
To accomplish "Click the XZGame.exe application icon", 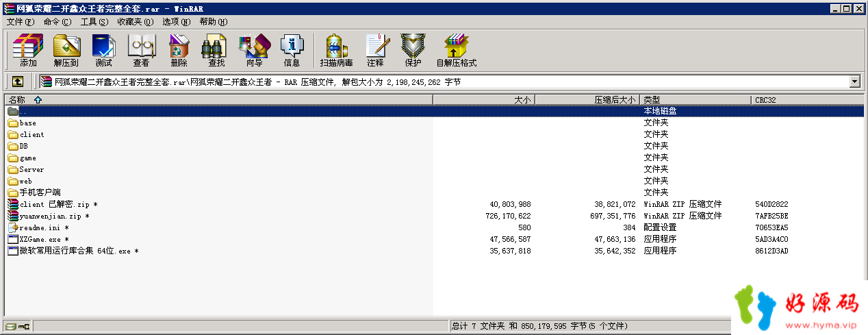I will [13, 239].
